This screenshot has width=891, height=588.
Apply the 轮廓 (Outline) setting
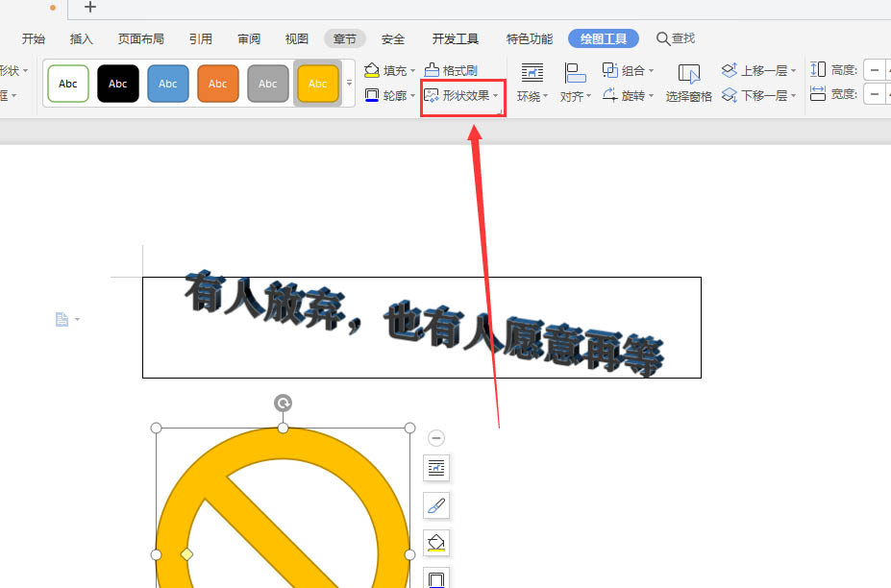coord(388,95)
